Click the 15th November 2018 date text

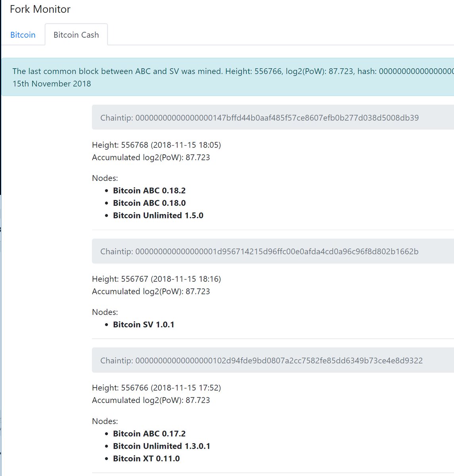click(x=52, y=84)
